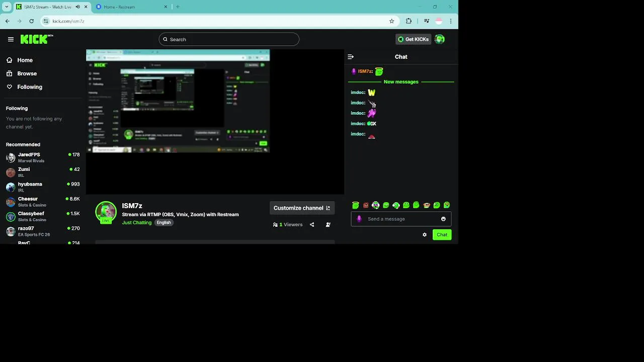Click ISM7z username in chat
Image resolution: width=644 pixels, height=362 pixels.
pyautogui.click(x=365, y=71)
